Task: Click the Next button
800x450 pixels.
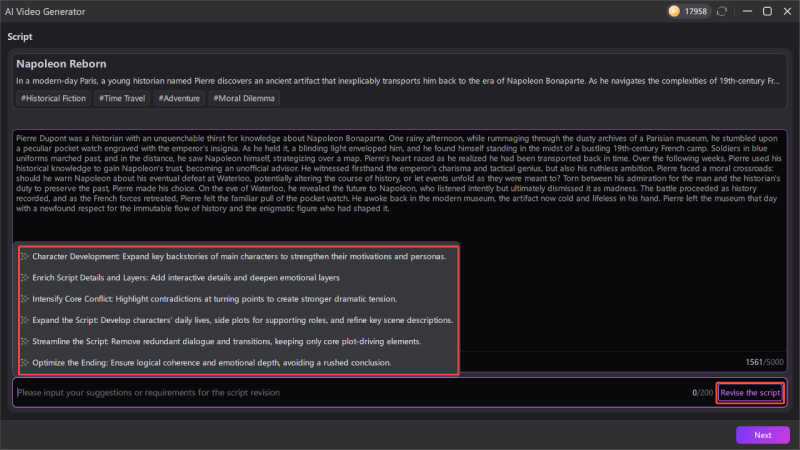Action: [762, 435]
